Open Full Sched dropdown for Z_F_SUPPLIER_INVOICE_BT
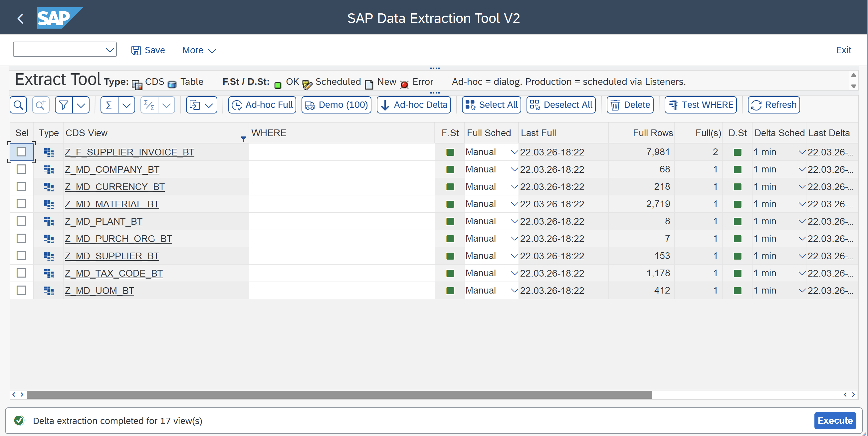 514,152
